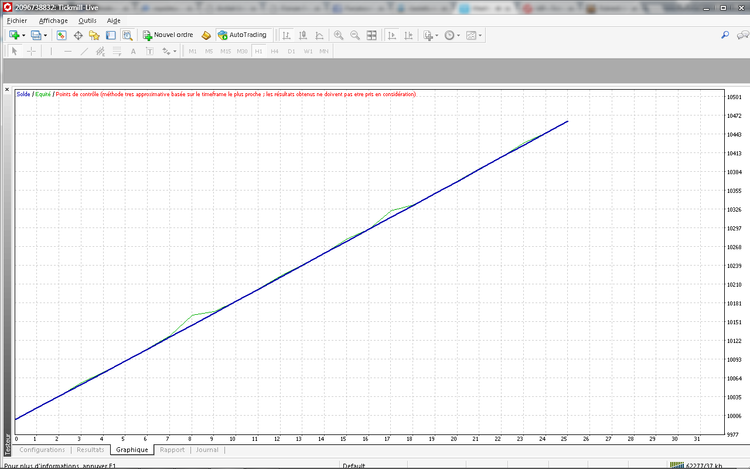This screenshot has width=750, height=469.
Task: Click the tile windows grid icon
Action: tap(372, 35)
